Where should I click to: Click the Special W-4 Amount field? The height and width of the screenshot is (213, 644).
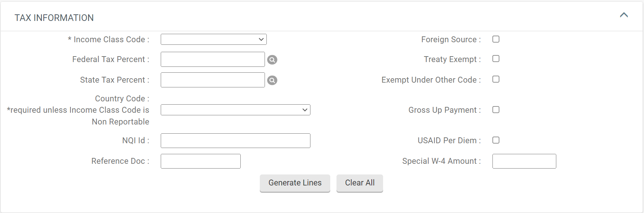click(524, 161)
